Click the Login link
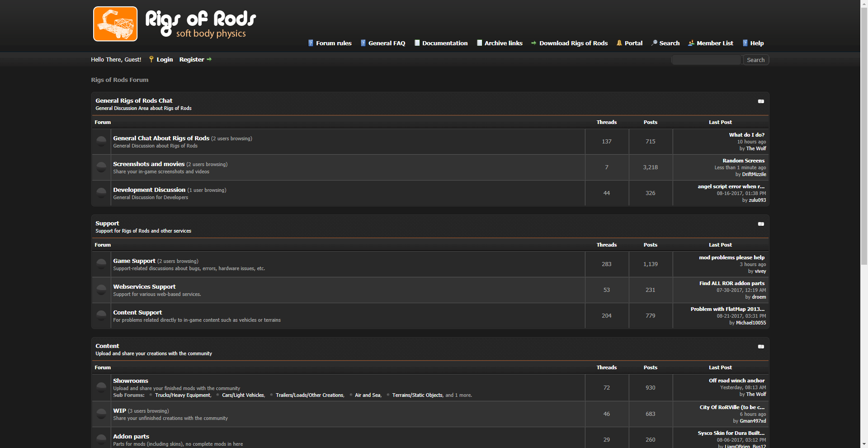 [165, 59]
